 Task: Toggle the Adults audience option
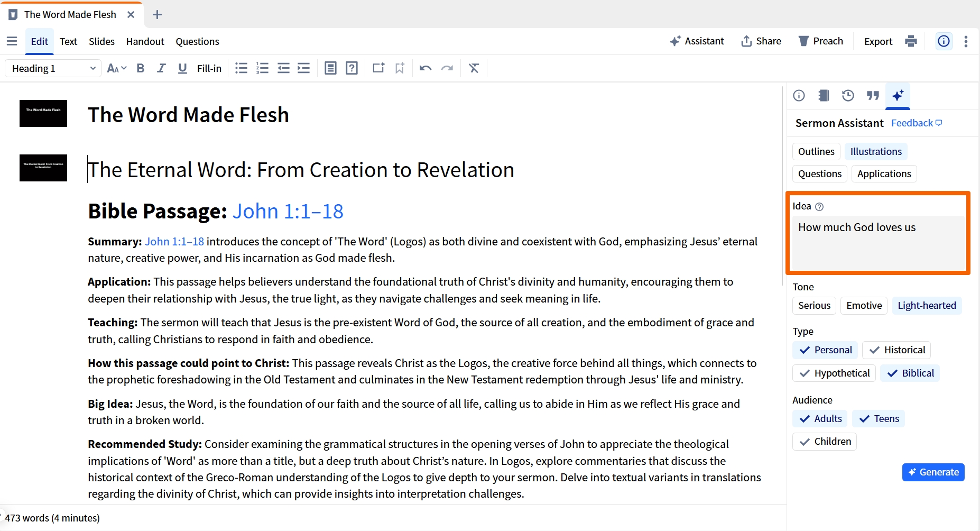[x=820, y=419]
